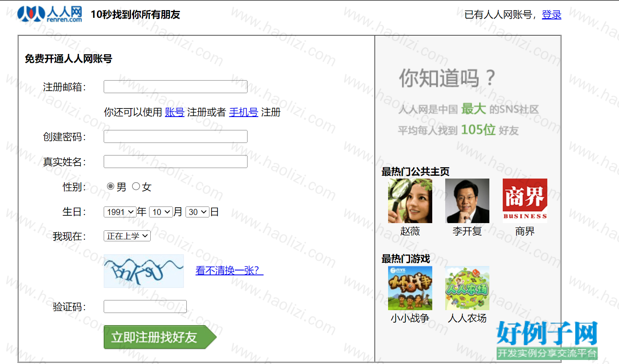Viewport: 619px width, 364px height.
Task: Click the 最热门游戏 heading
Action: point(406,259)
